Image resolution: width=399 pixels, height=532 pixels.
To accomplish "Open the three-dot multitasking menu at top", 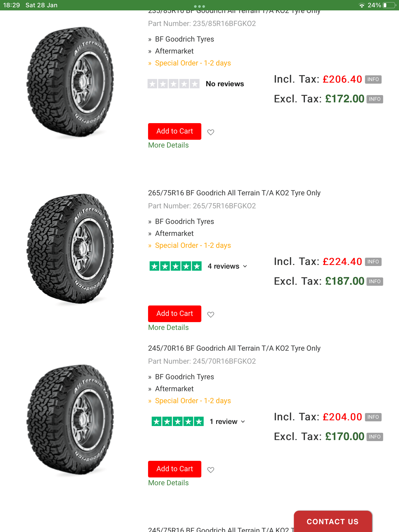I will point(199,6).
